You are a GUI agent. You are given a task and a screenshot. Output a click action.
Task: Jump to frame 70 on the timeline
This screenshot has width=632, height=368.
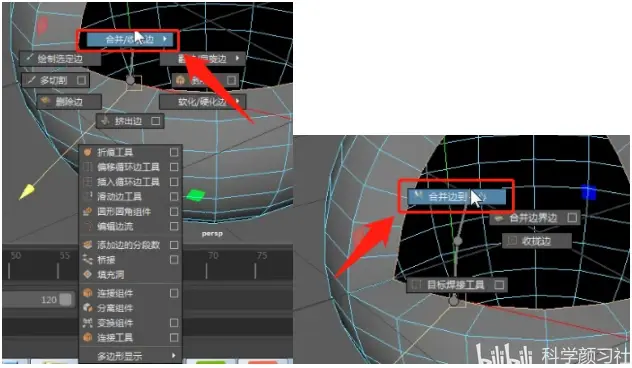(x=213, y=256)
